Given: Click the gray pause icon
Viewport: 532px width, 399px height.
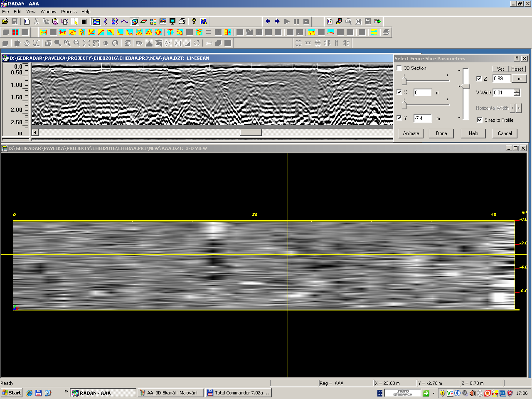Looking at the screenshot, I should [296, 21].
